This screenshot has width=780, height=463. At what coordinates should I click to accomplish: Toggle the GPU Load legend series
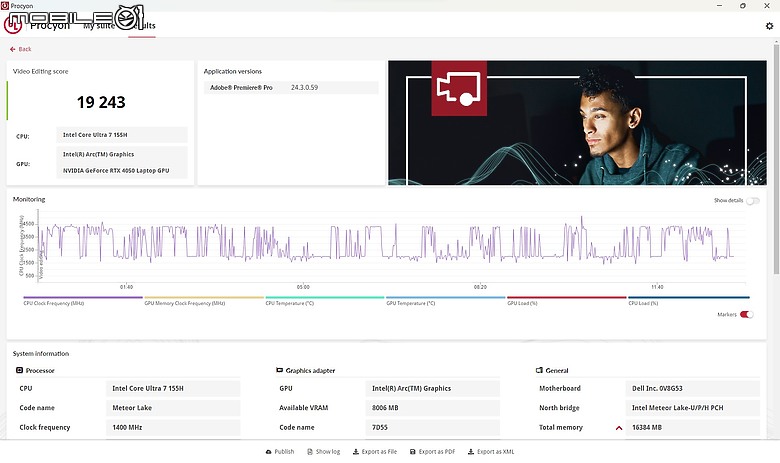coord(567,300)
